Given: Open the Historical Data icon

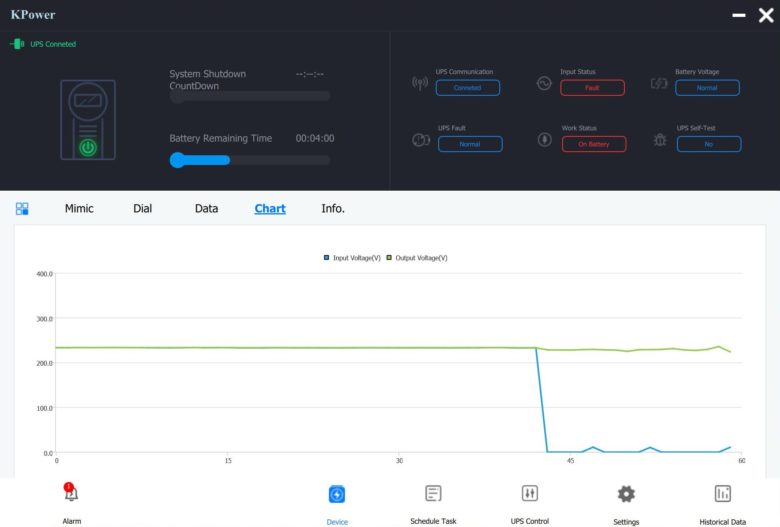Looking at the screenshot, I should point(722,494).
